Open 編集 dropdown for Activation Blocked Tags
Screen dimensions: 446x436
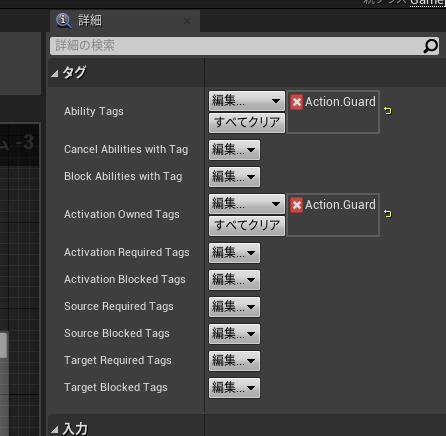tap(234, 280)
